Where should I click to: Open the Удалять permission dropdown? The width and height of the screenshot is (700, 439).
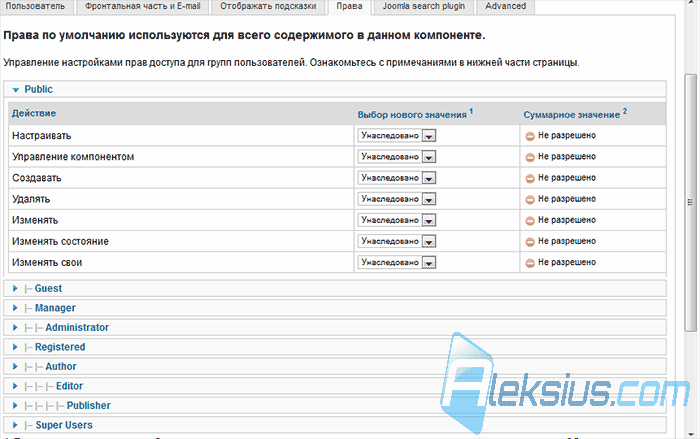pyautogui.click(x=396, y=199)
